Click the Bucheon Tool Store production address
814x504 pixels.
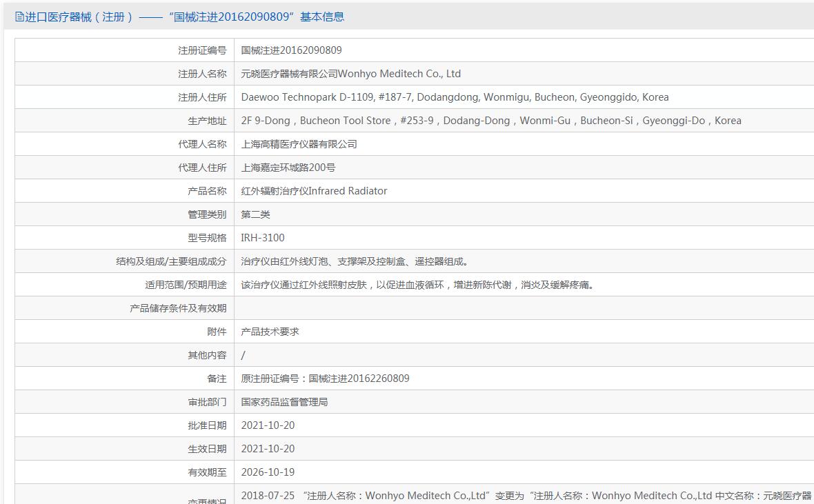point(490,121)
